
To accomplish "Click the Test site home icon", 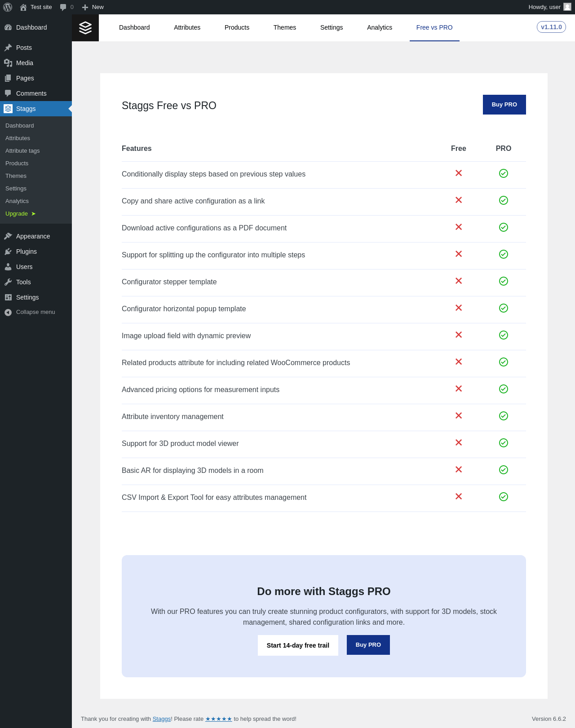I will coord(23,7).
